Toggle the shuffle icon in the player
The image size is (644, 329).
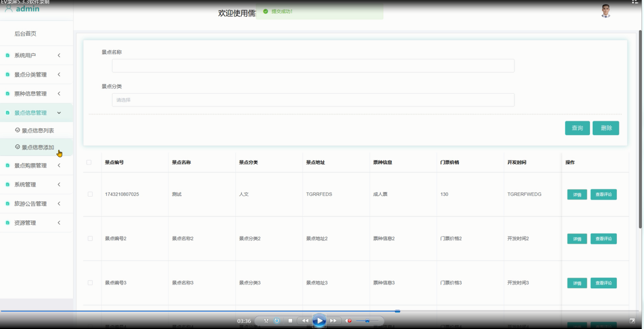[x=266, y=321]
